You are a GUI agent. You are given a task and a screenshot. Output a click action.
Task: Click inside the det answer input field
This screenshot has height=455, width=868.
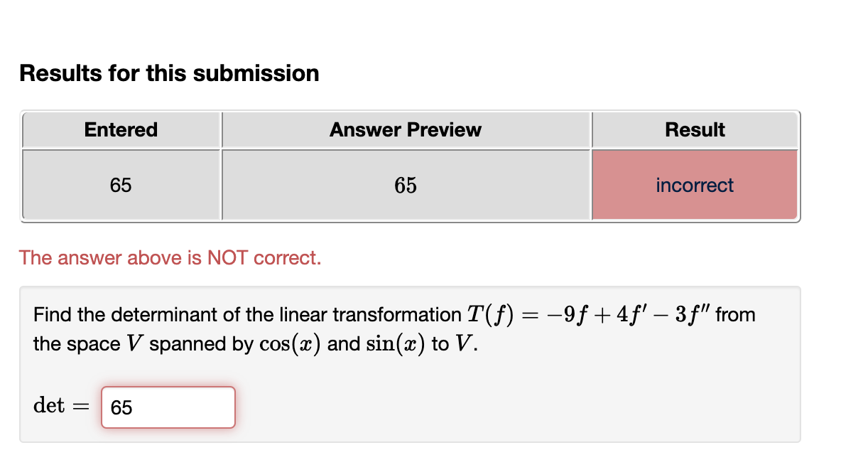pos(168,407)
